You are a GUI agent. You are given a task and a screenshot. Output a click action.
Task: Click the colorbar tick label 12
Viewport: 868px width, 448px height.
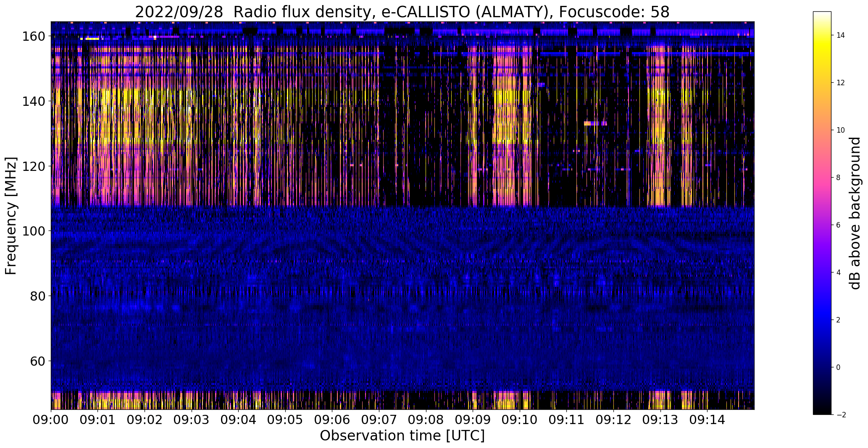coord(841,83)
